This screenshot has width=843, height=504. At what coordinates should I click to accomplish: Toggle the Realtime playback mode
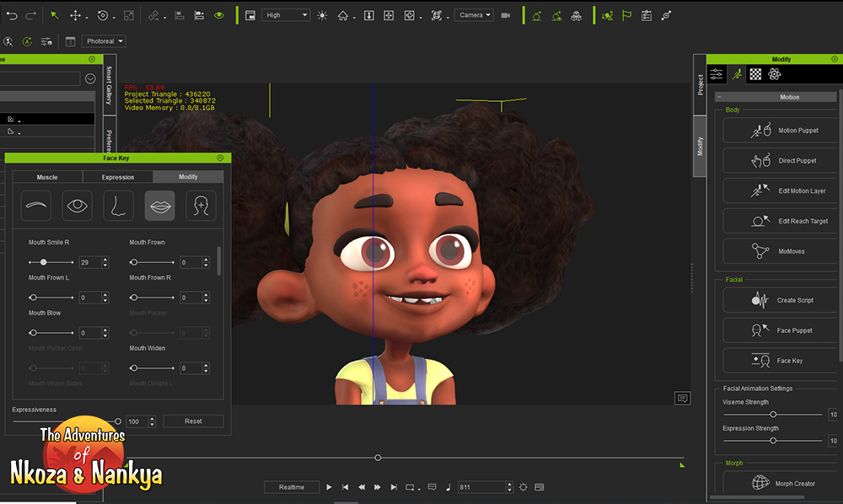click(x=291, y=487)
